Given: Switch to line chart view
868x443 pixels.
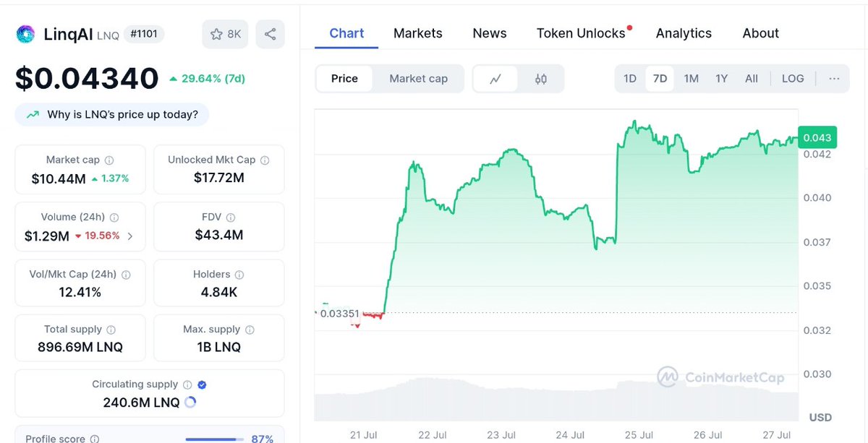Looking at the screenshot, I should (x=495, y=79).
